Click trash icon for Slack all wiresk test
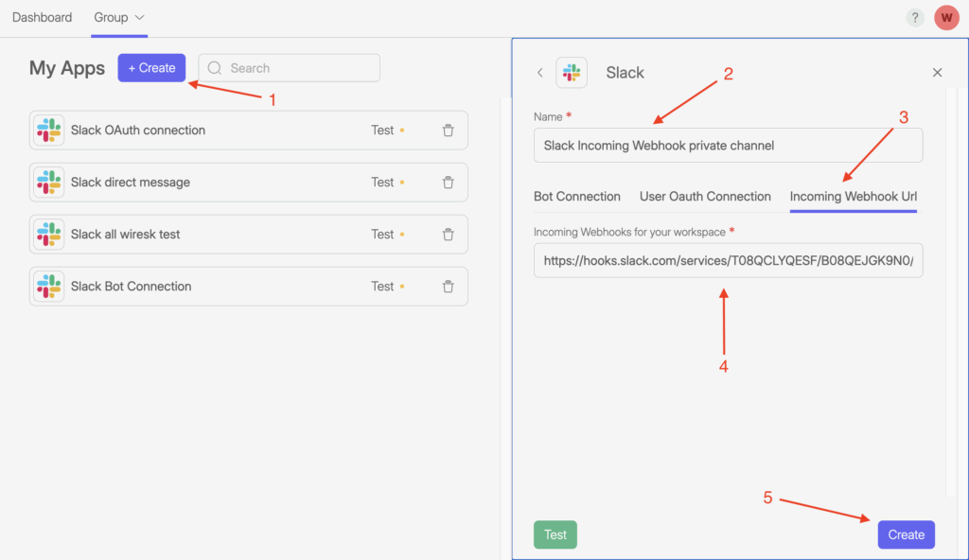 tap(449, 235)
